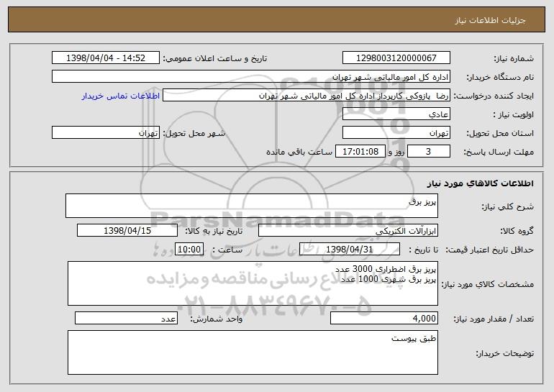Viewport: 554px width, 392px height.
Task: Click the quantity field 4,000
Action: click(x=384, y=318)
